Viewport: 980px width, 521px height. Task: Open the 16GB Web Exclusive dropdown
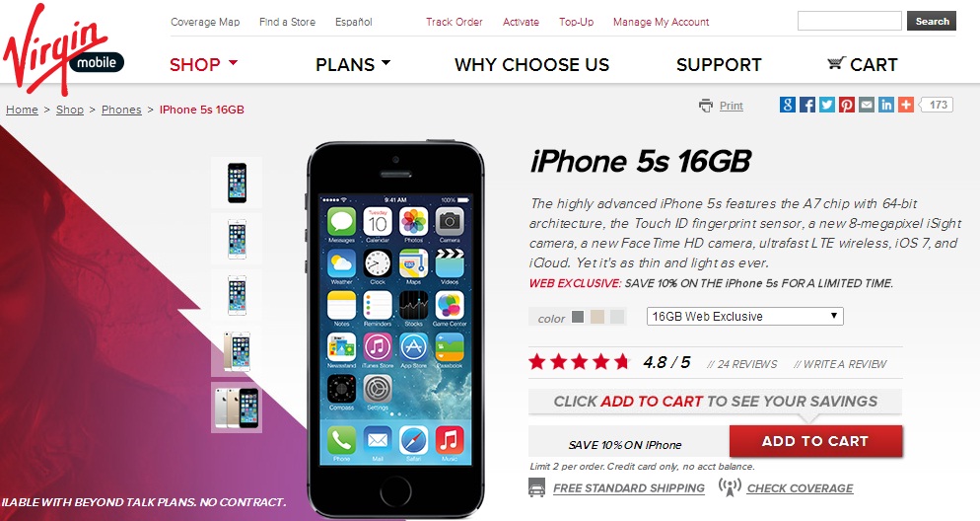point(745,317)
